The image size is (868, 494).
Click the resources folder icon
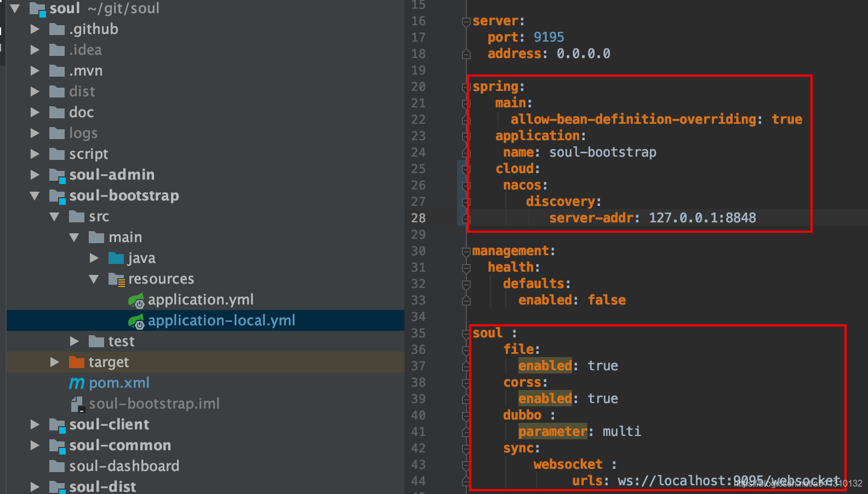[117, 279]
